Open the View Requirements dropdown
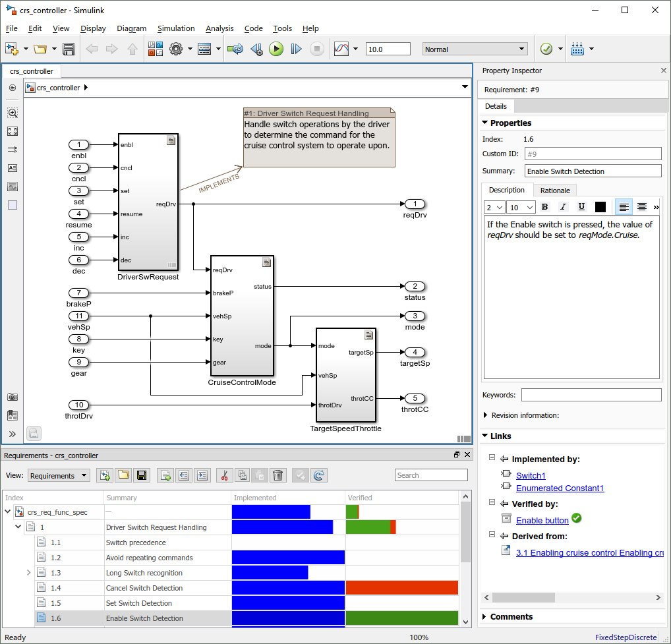The image size is (671, 644). 59,475
